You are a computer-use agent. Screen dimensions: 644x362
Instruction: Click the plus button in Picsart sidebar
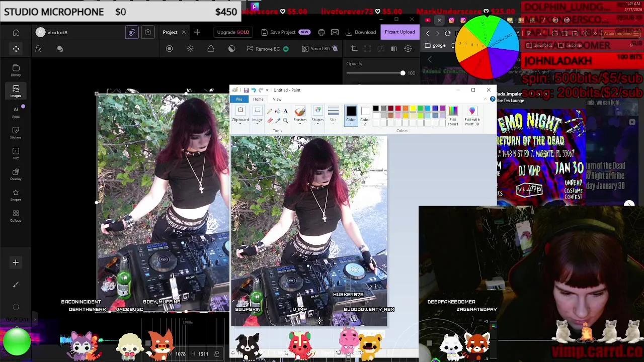coord(16,262)
